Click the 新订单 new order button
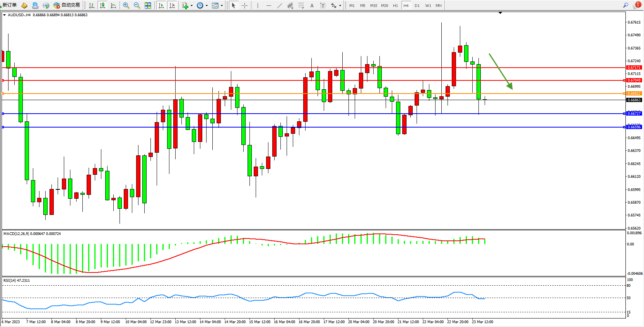This screenshot has width=644, height=327. 9,5
